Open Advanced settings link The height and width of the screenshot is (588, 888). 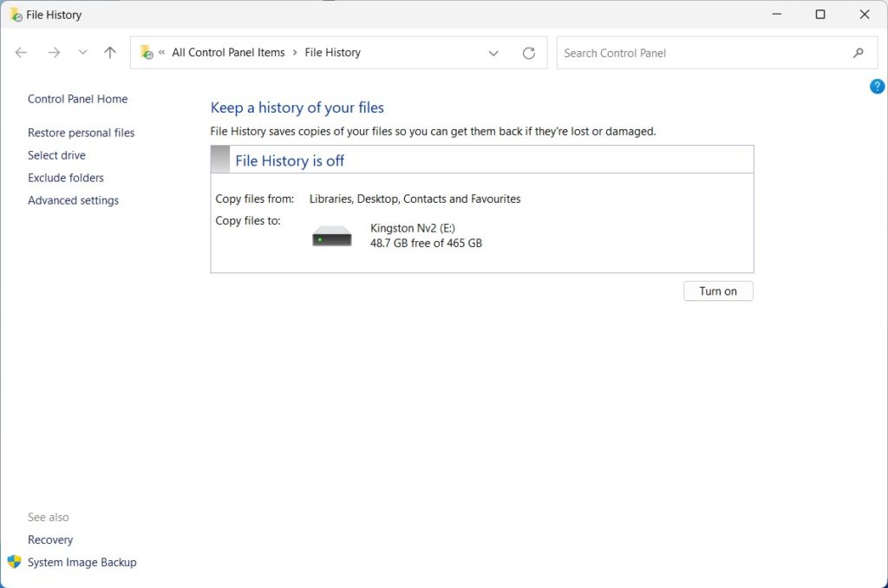pyautogui.click(x=73, y=200)
